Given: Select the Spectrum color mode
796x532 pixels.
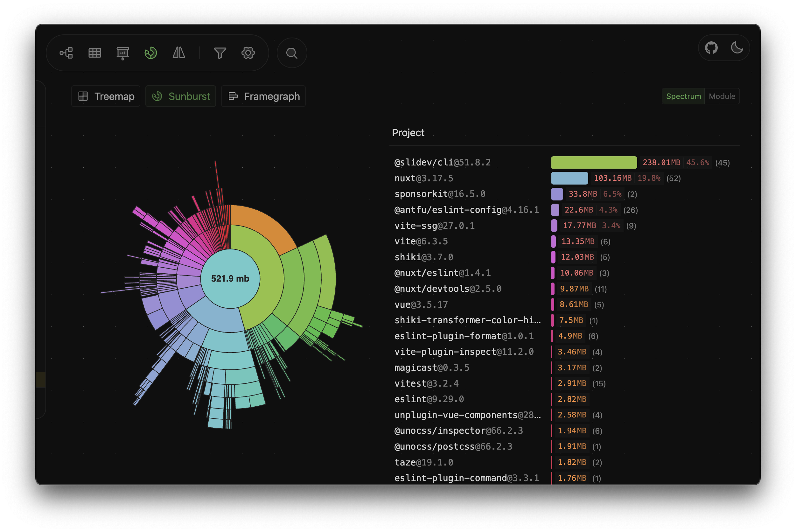Looking at the screenshot, I should click(x=683, y=96).
